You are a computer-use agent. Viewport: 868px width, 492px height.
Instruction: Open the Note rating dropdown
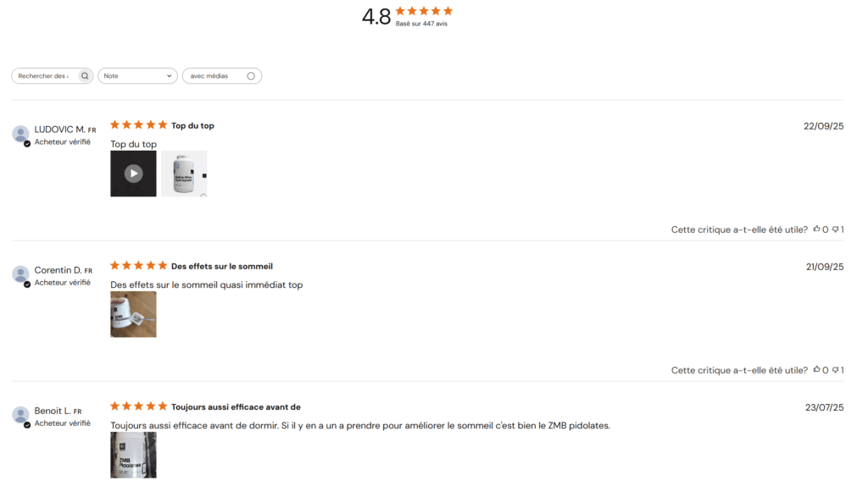[137, 76]
